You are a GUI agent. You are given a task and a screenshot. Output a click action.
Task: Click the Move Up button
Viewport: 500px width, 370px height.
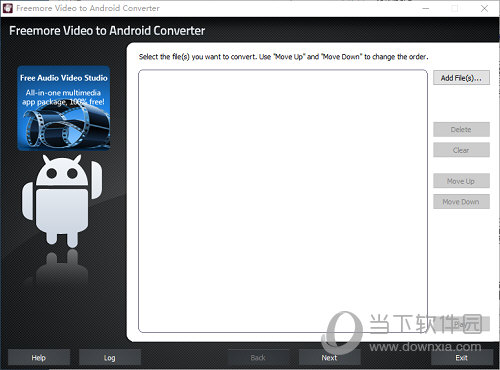tap(461, 181)
